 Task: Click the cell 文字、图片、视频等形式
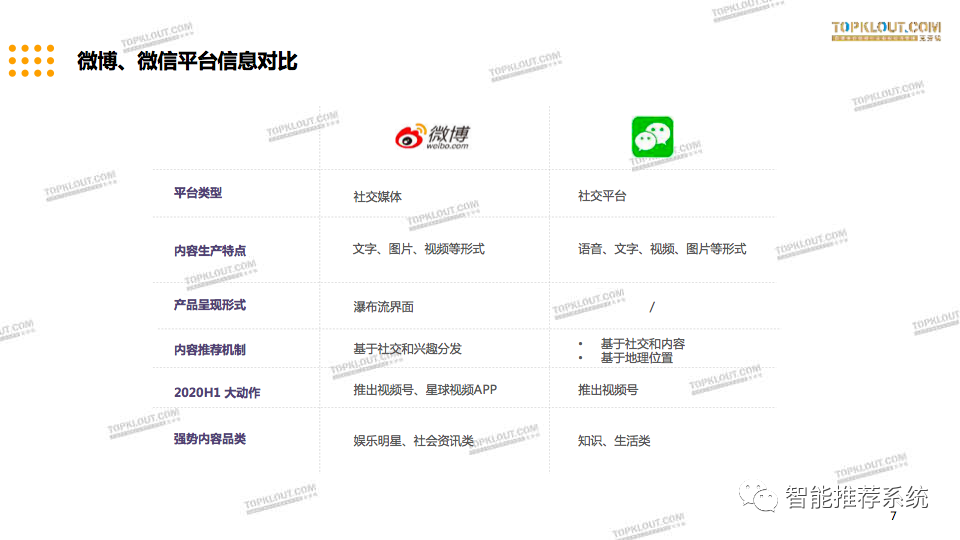419,249
